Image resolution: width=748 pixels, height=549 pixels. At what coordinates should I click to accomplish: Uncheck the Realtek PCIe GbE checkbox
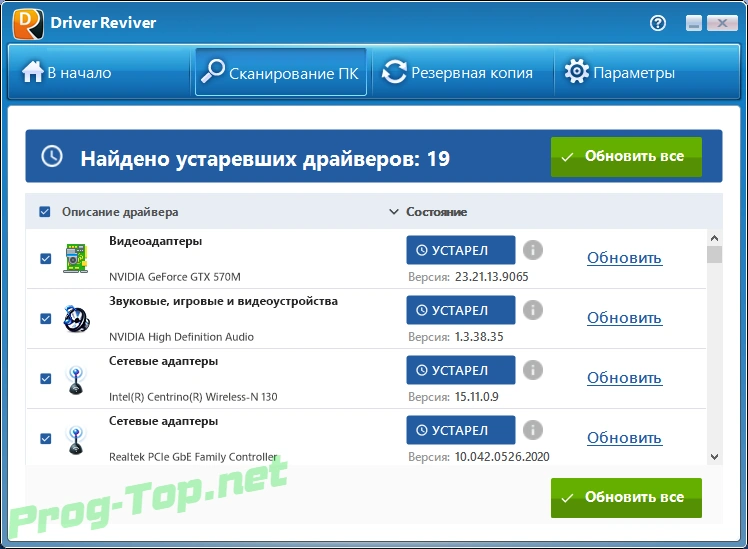coord(46,438)
